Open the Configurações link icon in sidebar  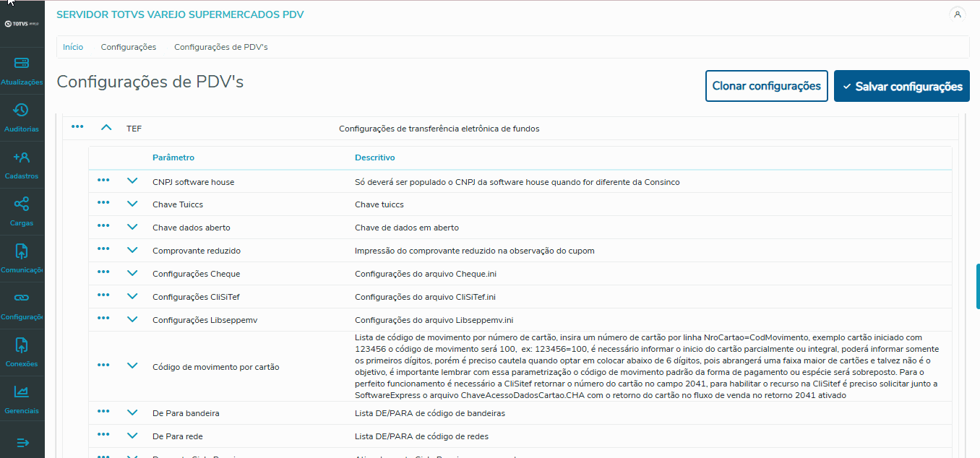click(x=22, y=298)
